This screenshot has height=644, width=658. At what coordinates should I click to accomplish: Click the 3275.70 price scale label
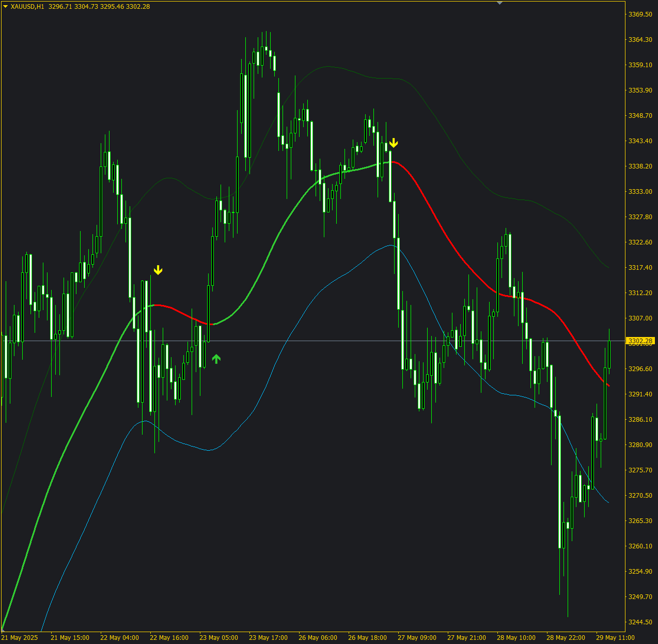(x=640, y=470)
